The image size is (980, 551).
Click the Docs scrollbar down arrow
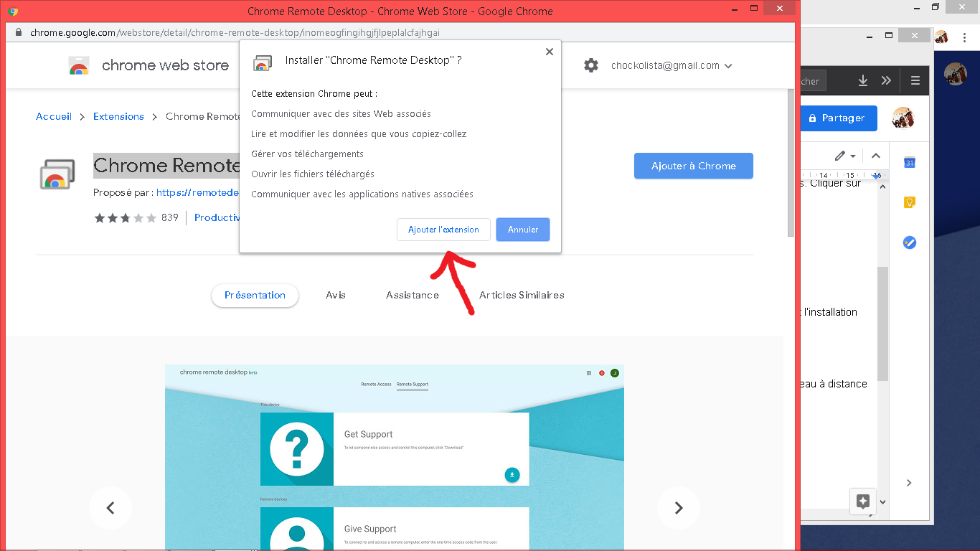tap(883, 503)
